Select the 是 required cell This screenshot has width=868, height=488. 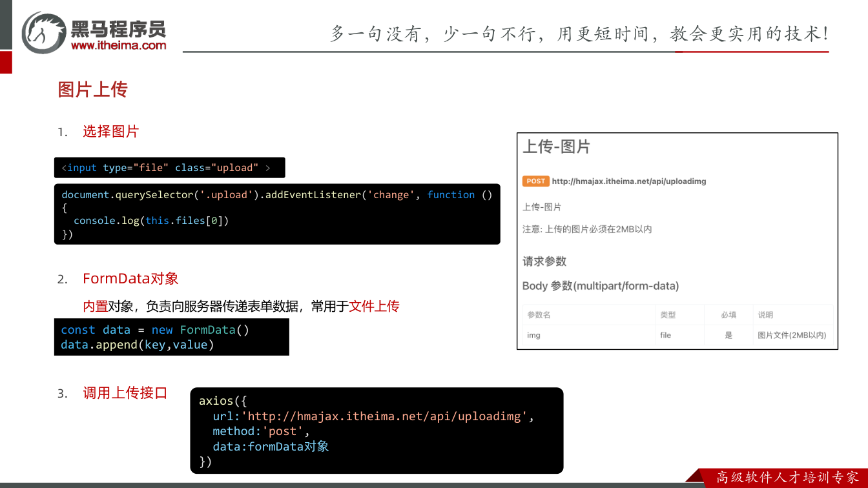coord(728,336)
